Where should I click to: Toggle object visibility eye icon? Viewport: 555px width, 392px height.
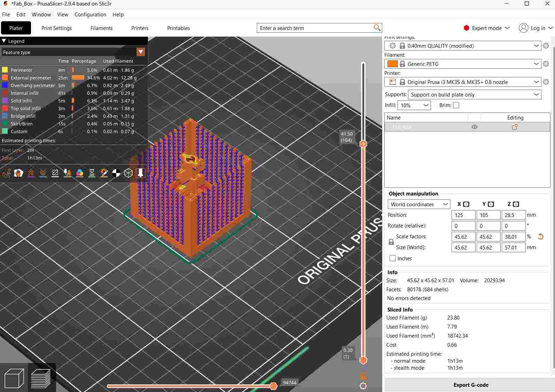pyautogui.click(x=474, y=127)
